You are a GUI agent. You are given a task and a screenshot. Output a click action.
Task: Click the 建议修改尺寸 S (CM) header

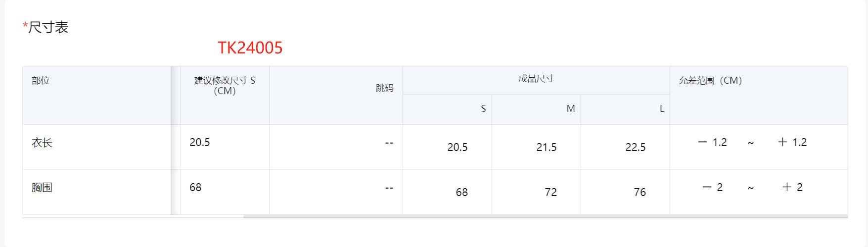[x=225, y=86]
